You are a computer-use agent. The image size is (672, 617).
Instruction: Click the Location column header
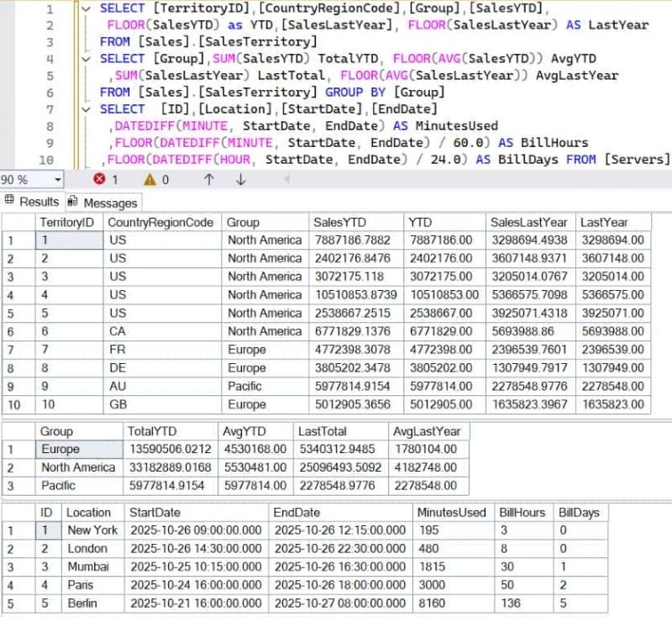(x=93, y=513)
